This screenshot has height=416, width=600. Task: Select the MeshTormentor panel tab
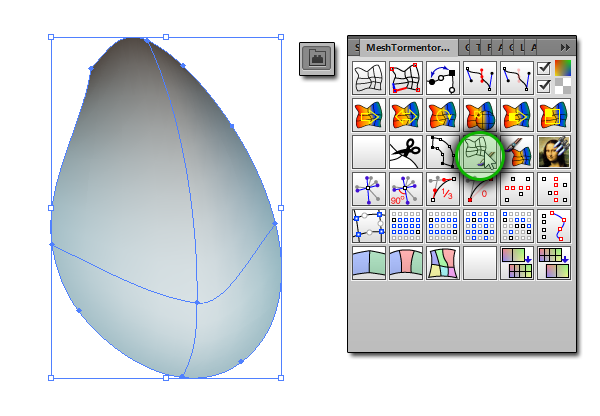tap(408, 47)
